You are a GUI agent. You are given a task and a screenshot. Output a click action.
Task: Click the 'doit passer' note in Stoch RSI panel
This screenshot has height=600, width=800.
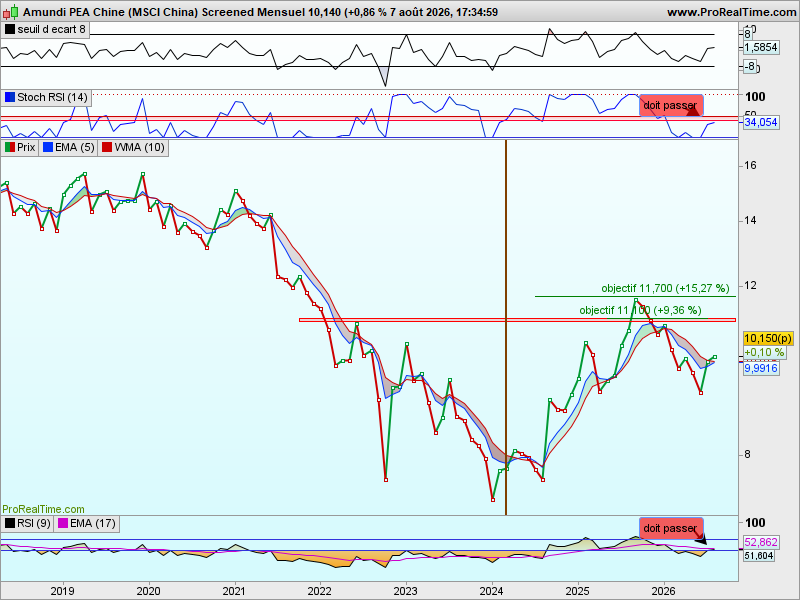[x=671, y=106]
